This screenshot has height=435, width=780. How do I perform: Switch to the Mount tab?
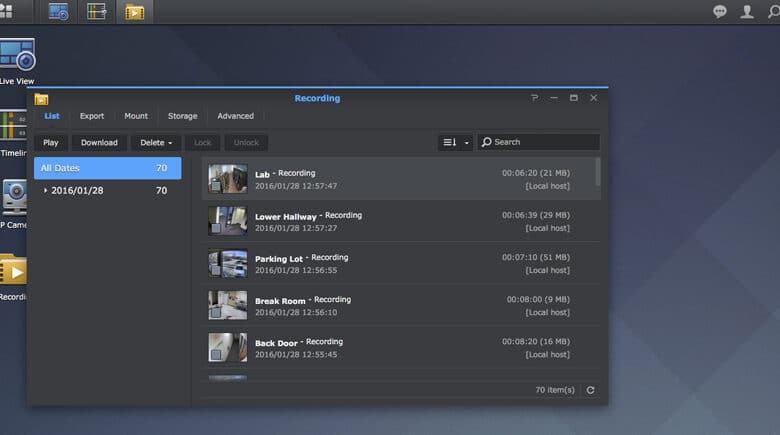click(136, 116)
